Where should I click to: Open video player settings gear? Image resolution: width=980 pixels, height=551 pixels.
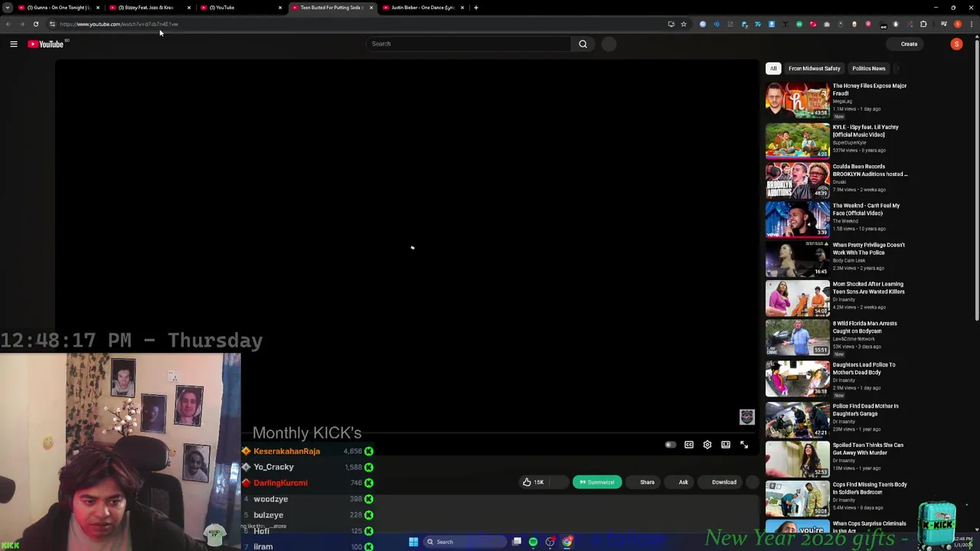pos(707,445)
